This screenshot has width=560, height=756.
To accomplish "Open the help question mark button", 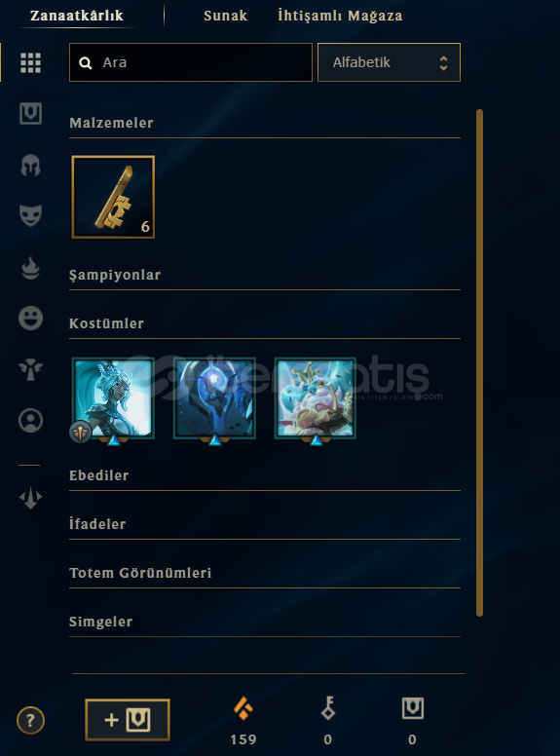I will (30, 720).
